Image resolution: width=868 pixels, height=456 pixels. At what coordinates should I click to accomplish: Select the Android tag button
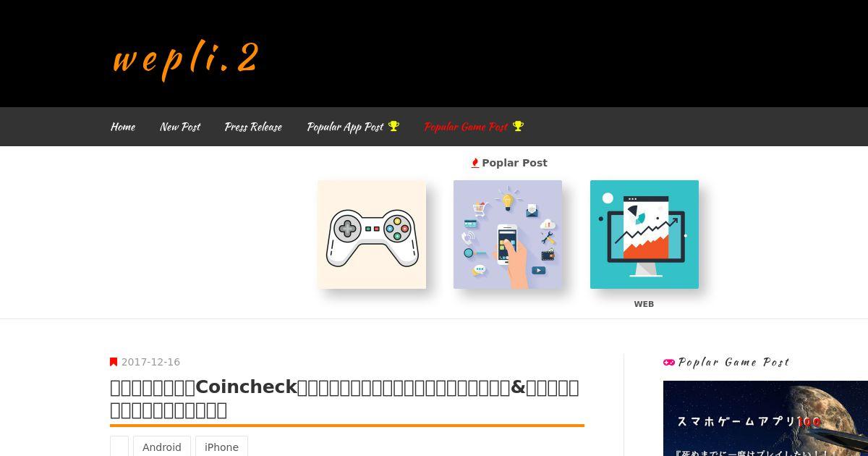(162, 447)
